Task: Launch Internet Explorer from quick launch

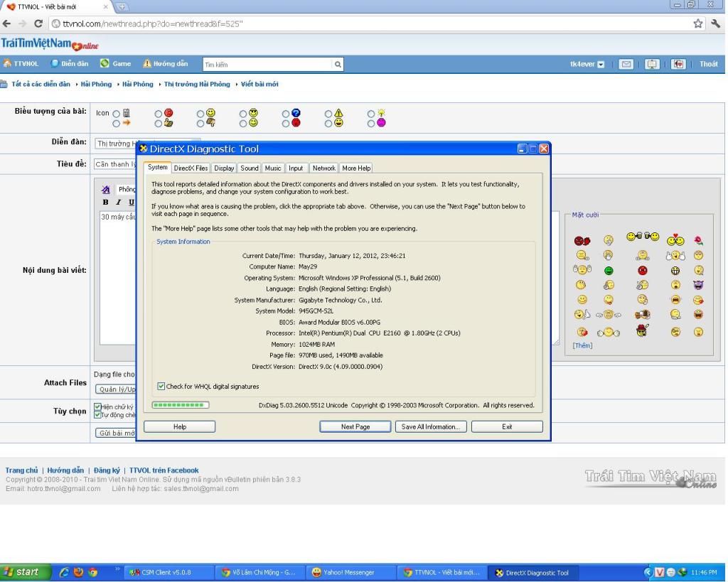Action: pos(64,572)
